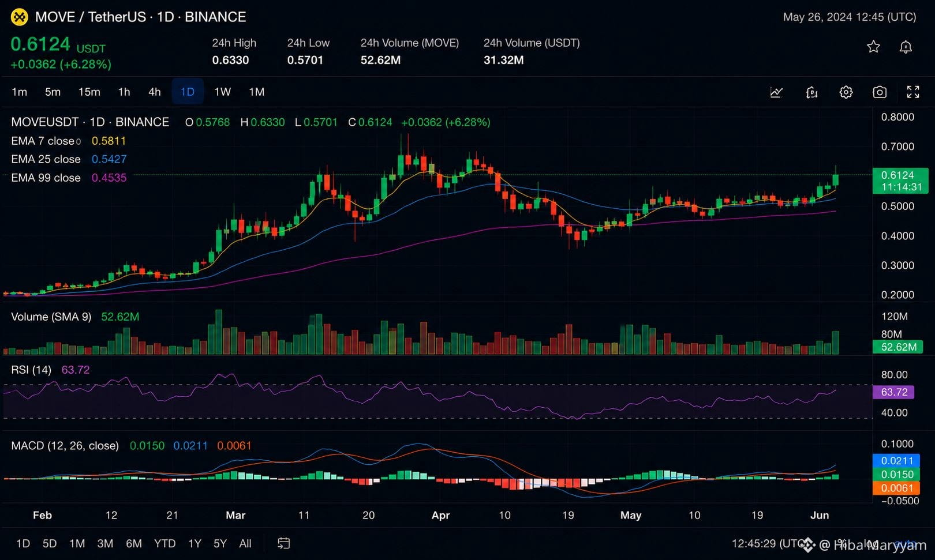This screenshot has height=560, width=935.
Task: Set range to 1D at bottom
Action: pyautogui.click(x=23, y=543)
